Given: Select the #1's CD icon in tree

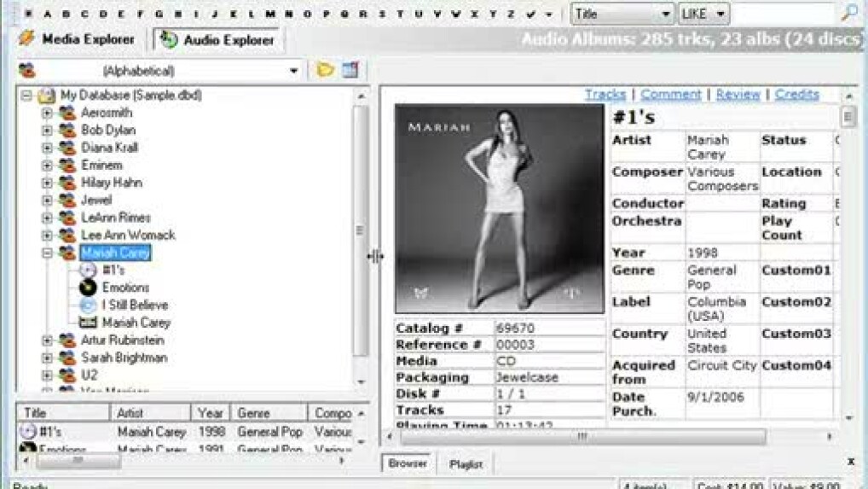Looking at the screenshot, I should (88, 270).
